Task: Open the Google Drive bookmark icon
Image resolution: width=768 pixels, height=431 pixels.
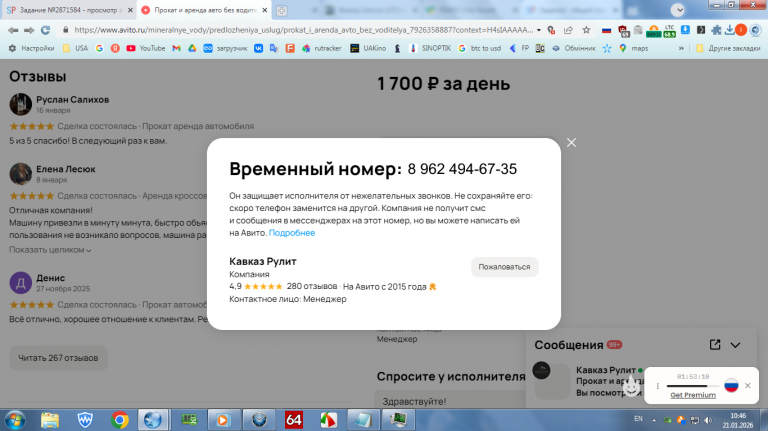Action: click(192, 48)
